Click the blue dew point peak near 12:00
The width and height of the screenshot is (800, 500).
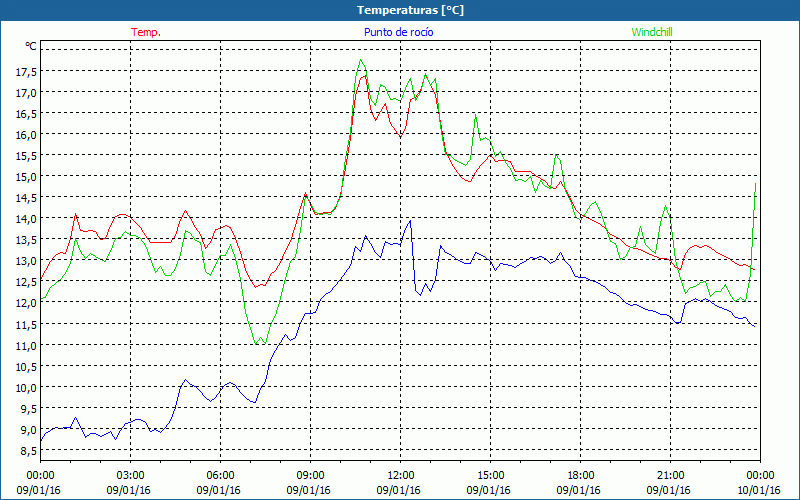410,221
